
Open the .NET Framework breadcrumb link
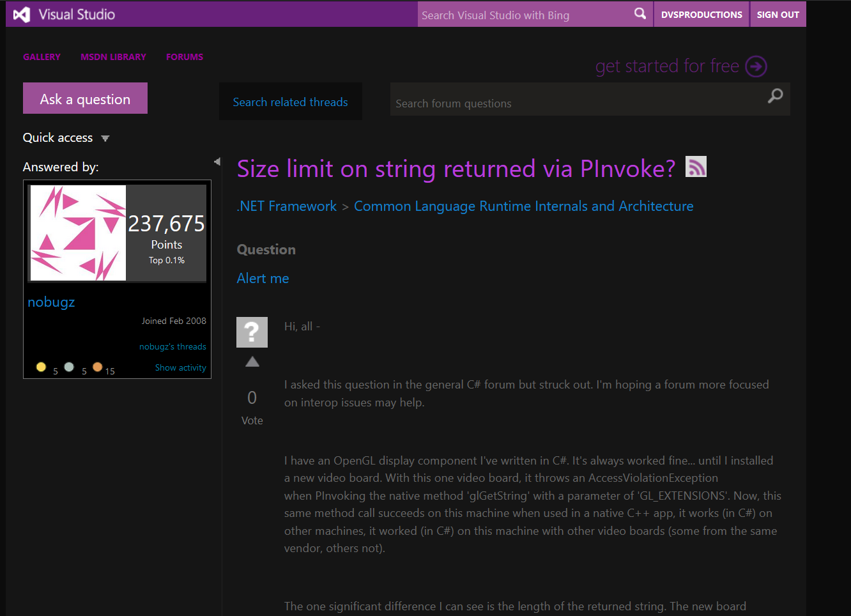click(x=287, y=206)
